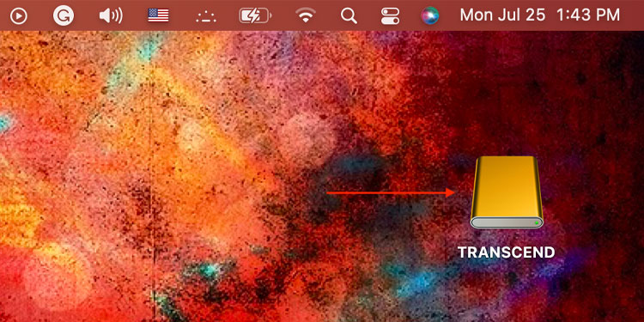Screen dimensions: 644x322
Task: Show battery charging status
Action: pyautogui.click(x=256, y=16)
